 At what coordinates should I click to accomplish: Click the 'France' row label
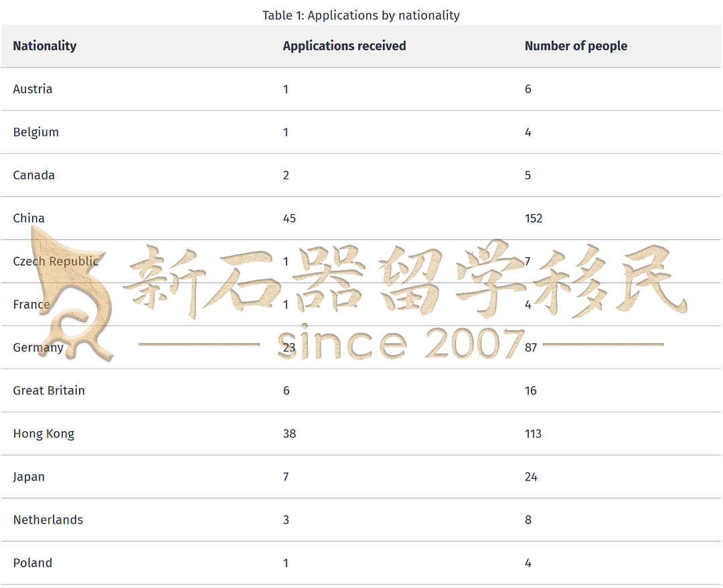click(31, 304)
